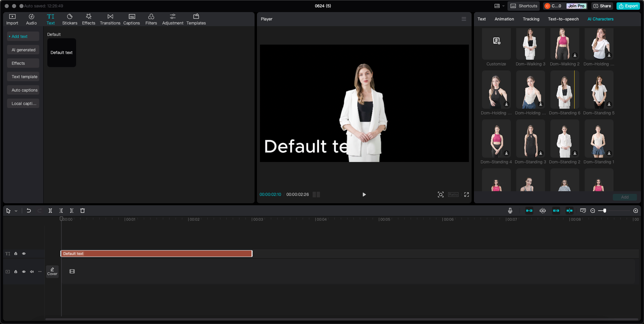644x324 pixels.
Task: Delete the selected clip with trash icon
Action: pos(83,211)
